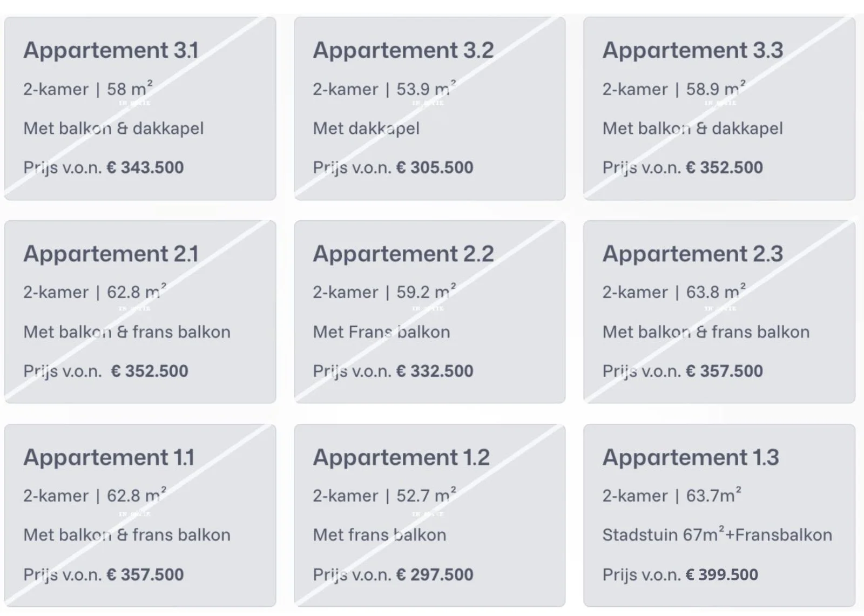
Task: Click the Appartement 2.2 heading
Action: (x=403, y=254)
